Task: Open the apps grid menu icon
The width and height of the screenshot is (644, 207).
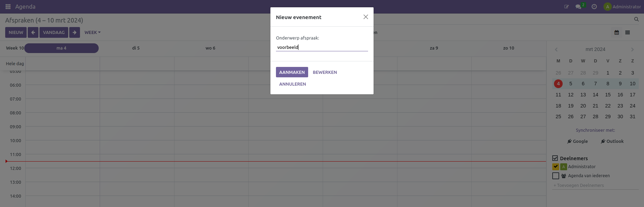Action: 8,7
